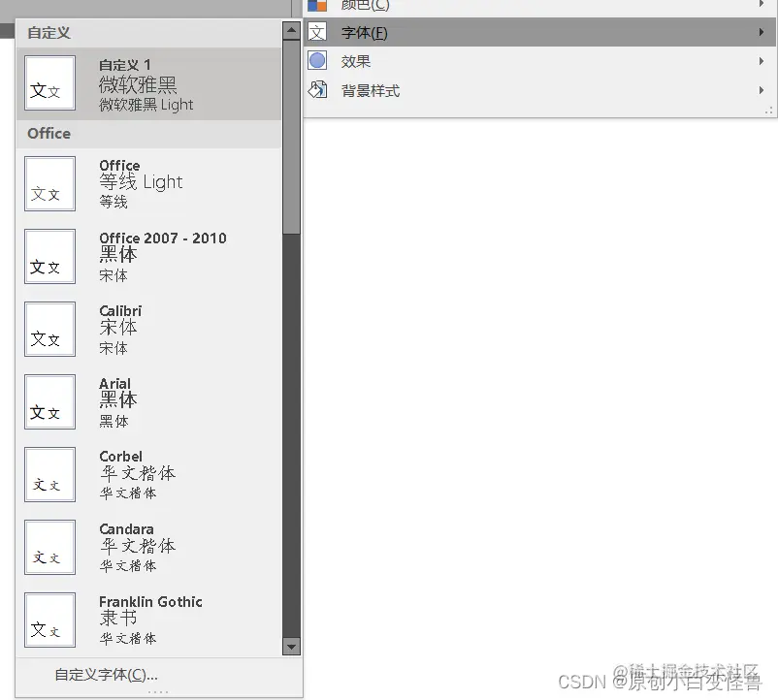Select the Office 等线 Light preview thumbnail
This screenshot has width=778, height=700.
[x=50, y=184]
